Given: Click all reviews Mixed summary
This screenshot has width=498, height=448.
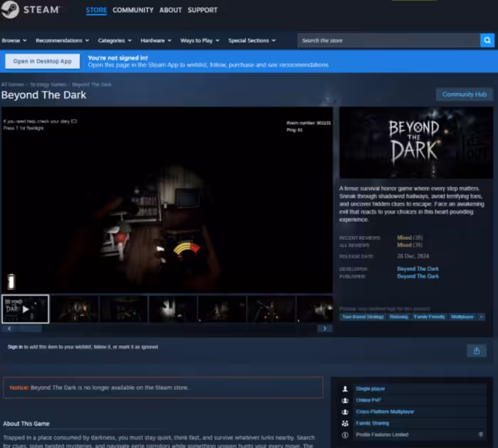Looking at the screenshot, I should pyautogui.click(x=410, y=245).
